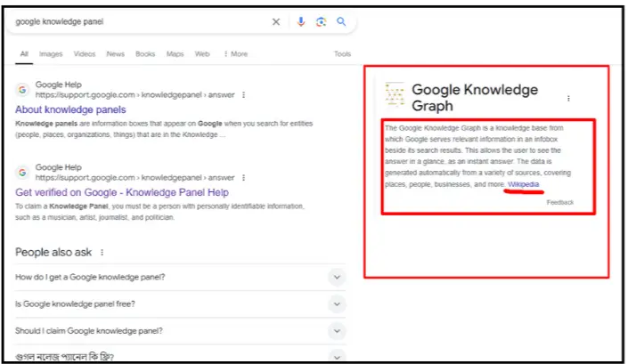Clear the search box with the X icon
Screen dimensions: 628x364
tap(276, 21)
